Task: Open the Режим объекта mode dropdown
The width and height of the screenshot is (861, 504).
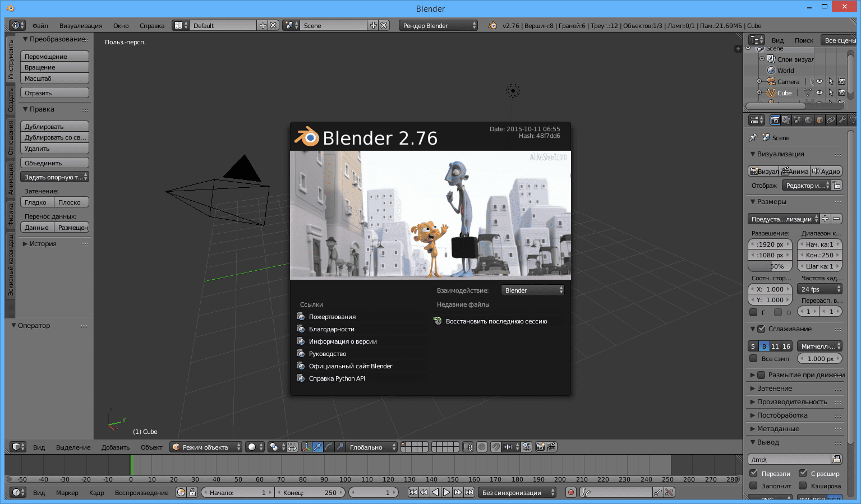Action: (x=206, y=447)
